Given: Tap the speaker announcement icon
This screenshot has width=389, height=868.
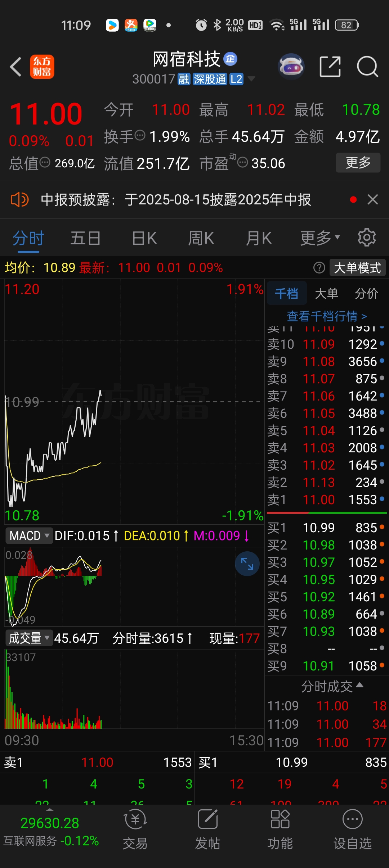Looking at the screenshot, I should [x=20, y=199].
